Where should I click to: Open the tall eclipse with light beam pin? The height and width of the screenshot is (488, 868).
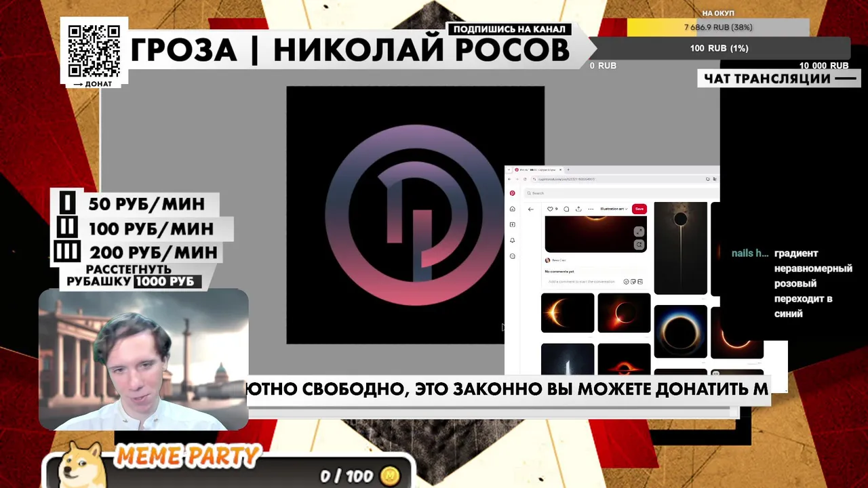coord(680,247)
